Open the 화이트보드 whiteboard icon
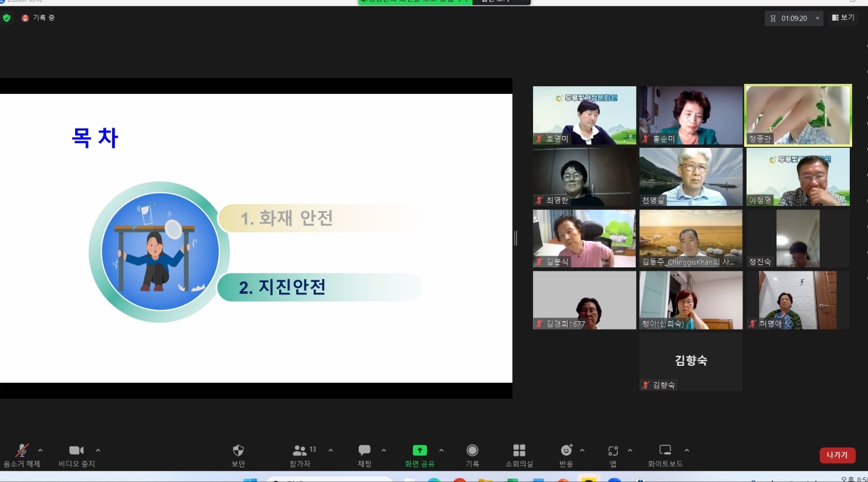 click(x=665, y=450)
